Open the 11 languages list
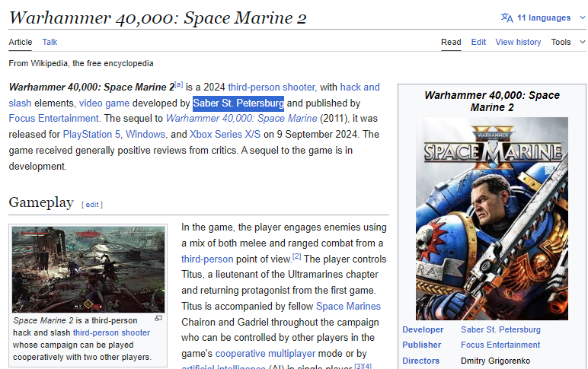The height and width of the screenshot is (369, 588). [x=543, y=17]
